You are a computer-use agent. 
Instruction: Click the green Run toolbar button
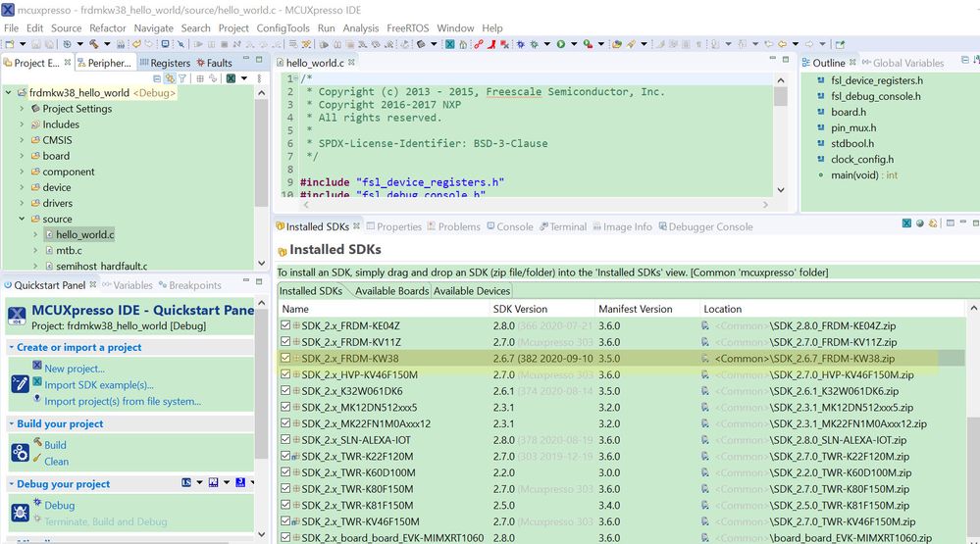pos(560,44)
